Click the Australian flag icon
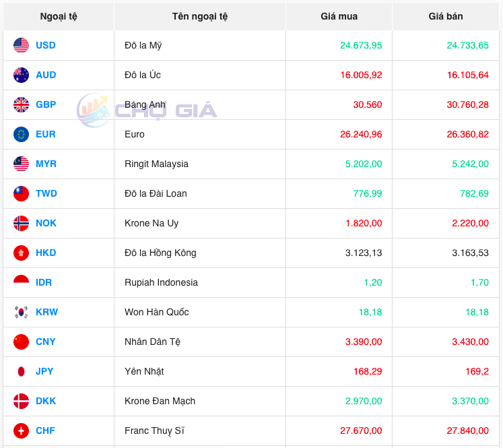Screen dimensions: 503x448 21,75
